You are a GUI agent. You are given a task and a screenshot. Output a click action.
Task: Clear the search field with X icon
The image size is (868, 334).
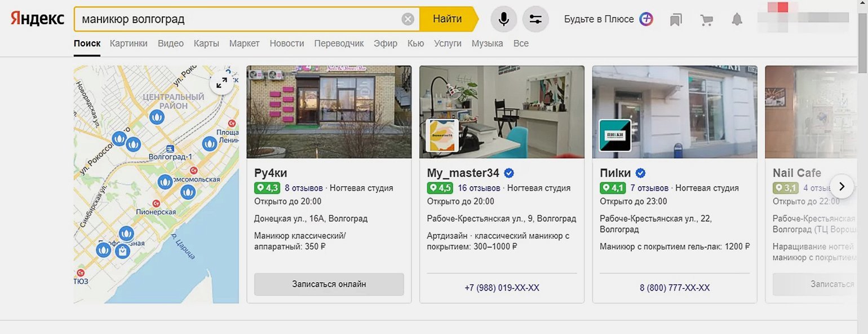point(408,19)
